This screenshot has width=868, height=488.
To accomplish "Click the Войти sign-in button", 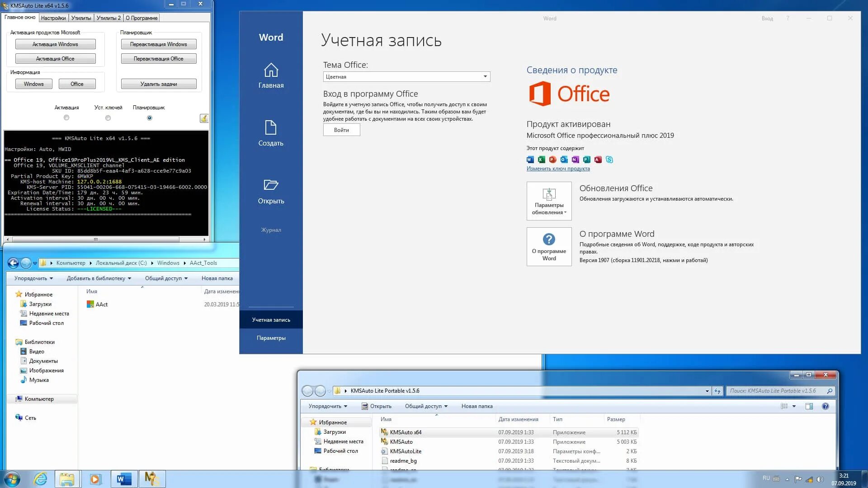I will (x=341, y=130).
